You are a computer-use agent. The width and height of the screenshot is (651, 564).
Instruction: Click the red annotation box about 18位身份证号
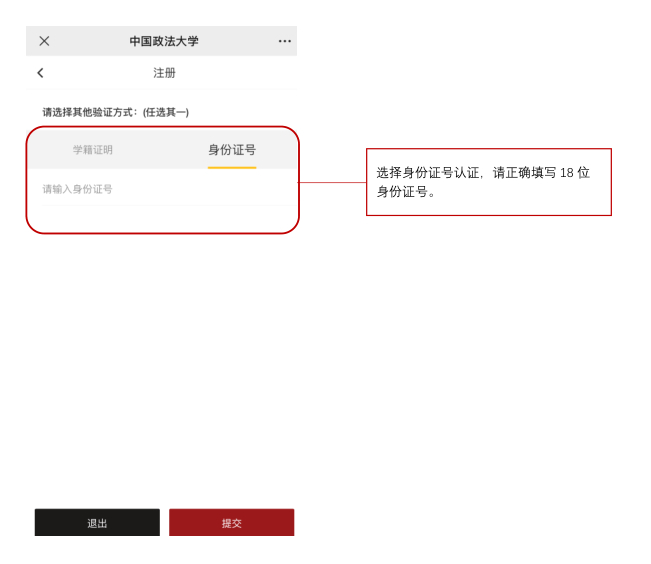point(489,182)
